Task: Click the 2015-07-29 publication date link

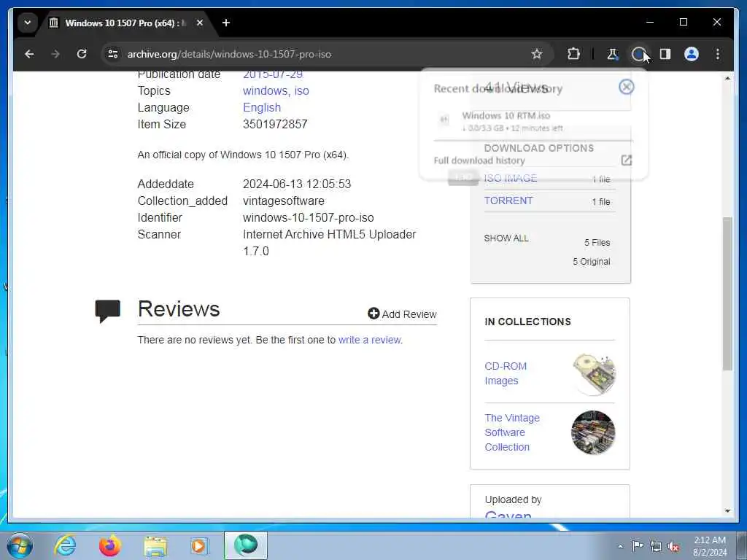Action: 273,75
